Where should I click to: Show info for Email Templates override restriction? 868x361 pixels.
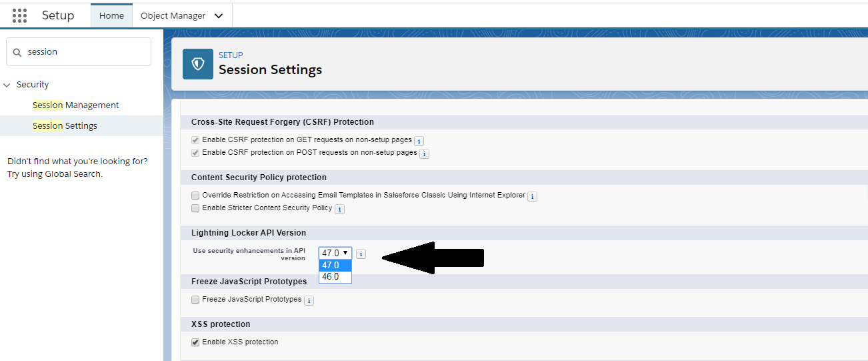(532, 196)
